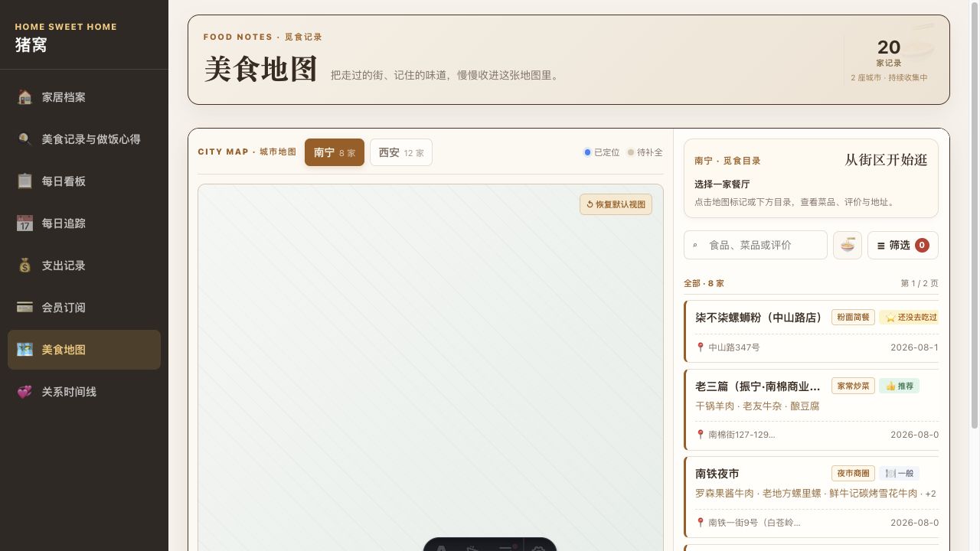Click the blue 已定位 legend dot

point(587,152)
